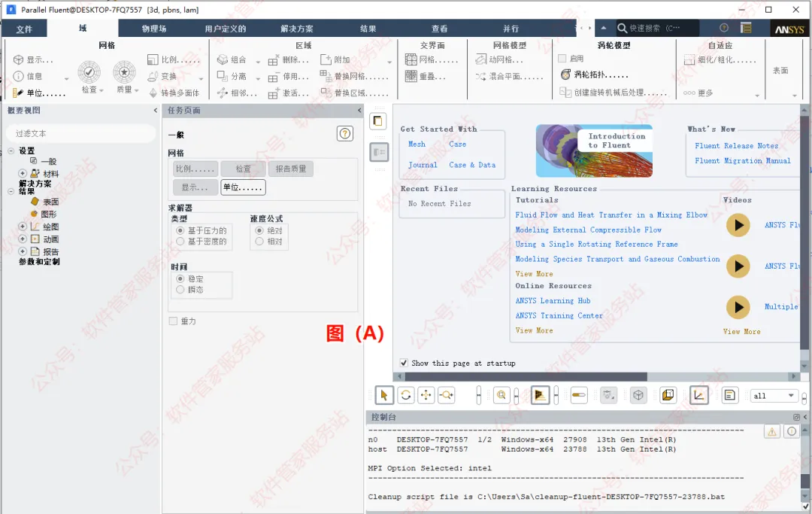Click the 显示 mesh display icon in ribbon
Viewport: 812px width, 514px height.
click(x=19, y=60)
